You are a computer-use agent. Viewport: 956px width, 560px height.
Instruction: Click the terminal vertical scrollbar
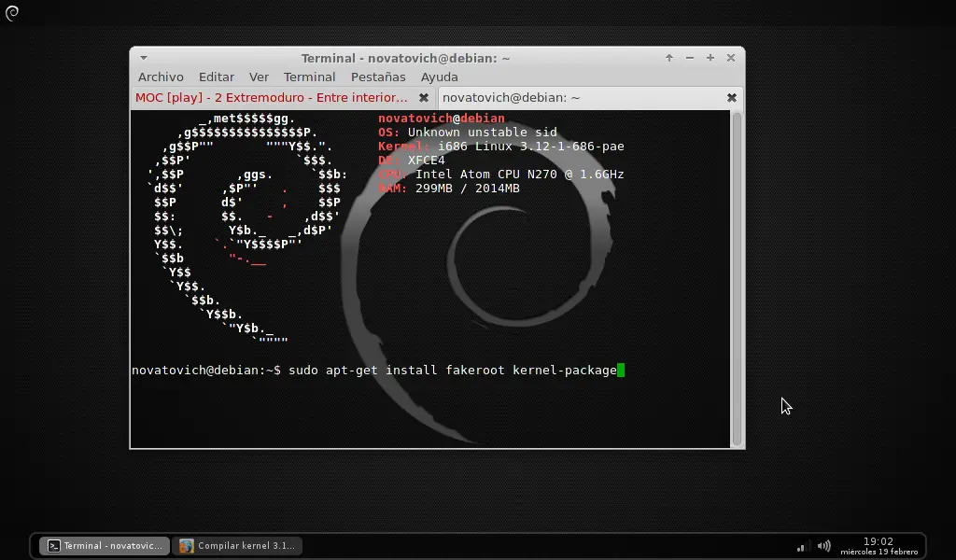[x=737, y=279]
